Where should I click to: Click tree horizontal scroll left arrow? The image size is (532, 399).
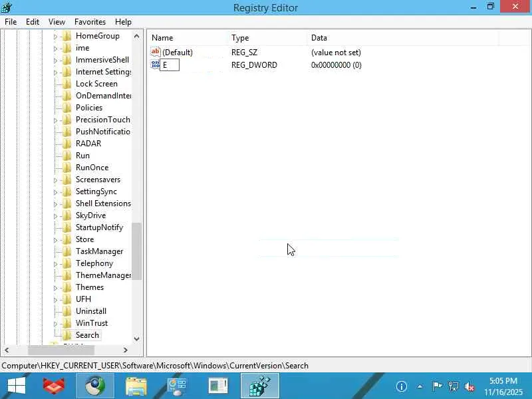[7, 350]
